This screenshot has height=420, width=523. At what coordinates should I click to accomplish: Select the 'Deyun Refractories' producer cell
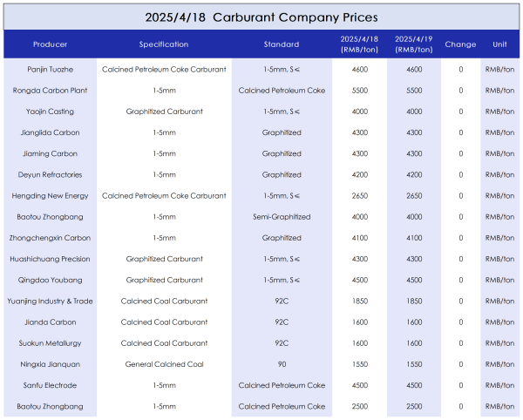(x=50, y=174)
